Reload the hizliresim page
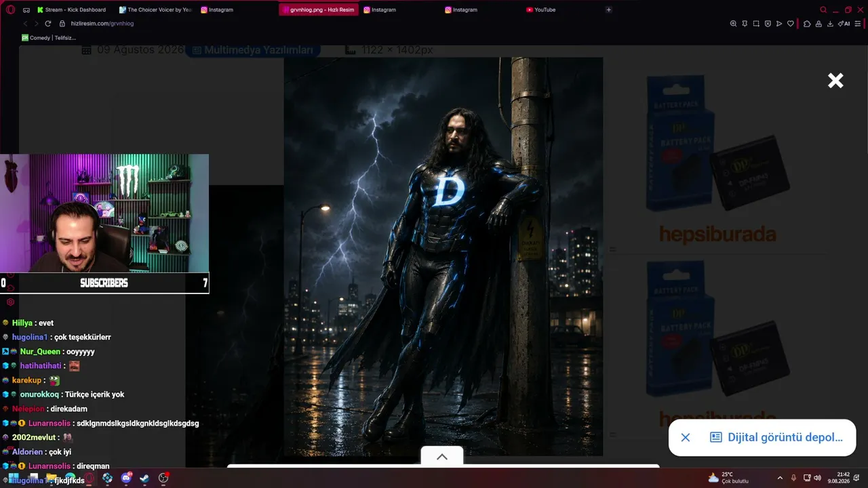Viewport: 868px width, 488px height. point(48,24)
